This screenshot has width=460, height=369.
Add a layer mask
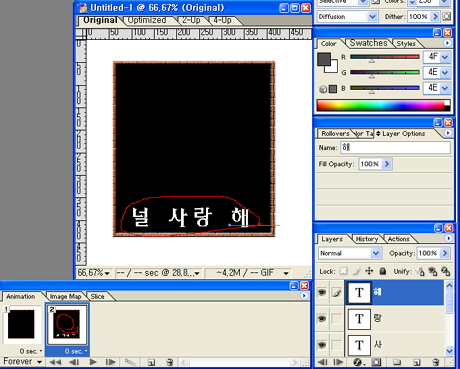coord(376,362)
